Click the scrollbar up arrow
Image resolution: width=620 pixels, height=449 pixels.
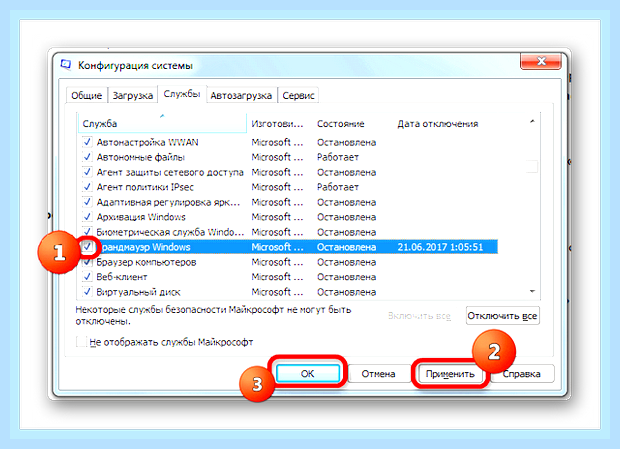pos(532,122)
